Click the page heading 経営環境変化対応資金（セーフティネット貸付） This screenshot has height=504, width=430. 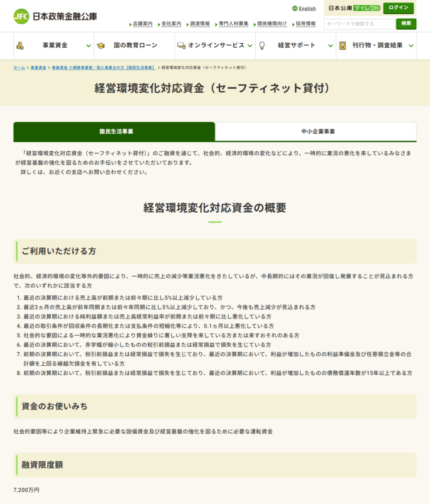(212, 88)
